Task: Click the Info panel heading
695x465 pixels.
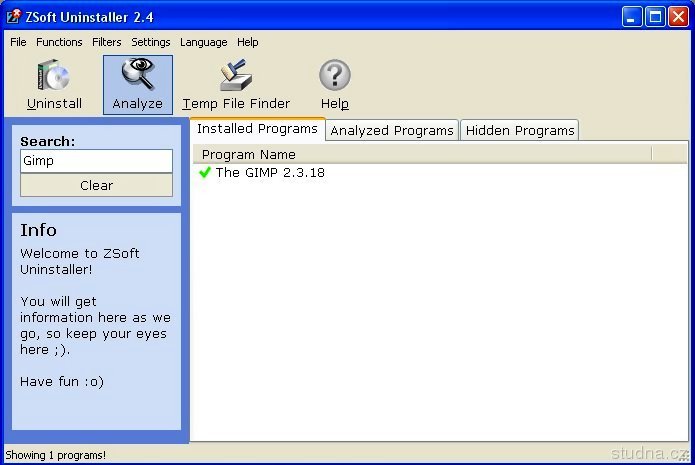Action: pos(39,231)
